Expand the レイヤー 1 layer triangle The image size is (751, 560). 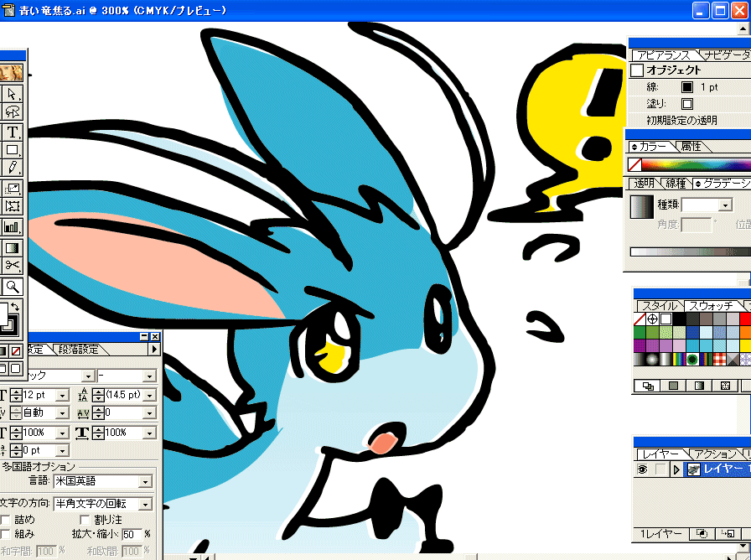[x=676, y=469]
